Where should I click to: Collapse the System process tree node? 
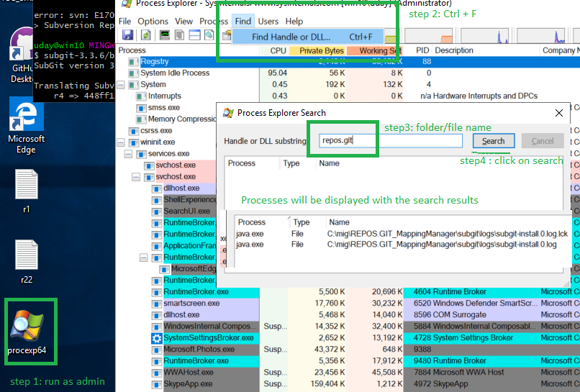click(x=121, y=85)
